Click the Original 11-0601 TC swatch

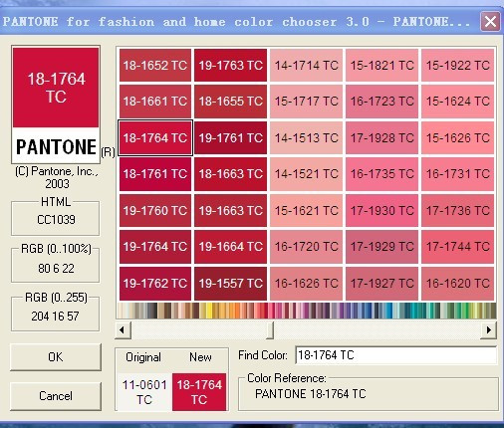pos(144,392)
